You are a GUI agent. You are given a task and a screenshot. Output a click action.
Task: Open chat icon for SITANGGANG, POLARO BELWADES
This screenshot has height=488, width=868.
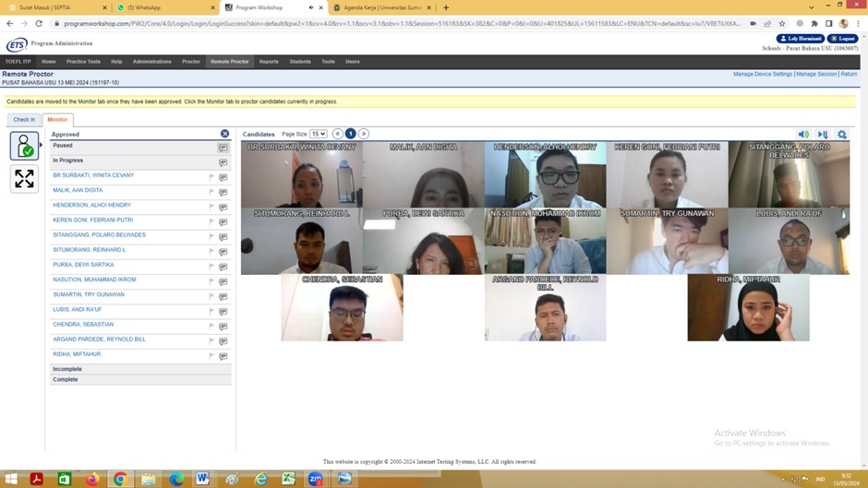pyautogui.click(x=223, y=237)
